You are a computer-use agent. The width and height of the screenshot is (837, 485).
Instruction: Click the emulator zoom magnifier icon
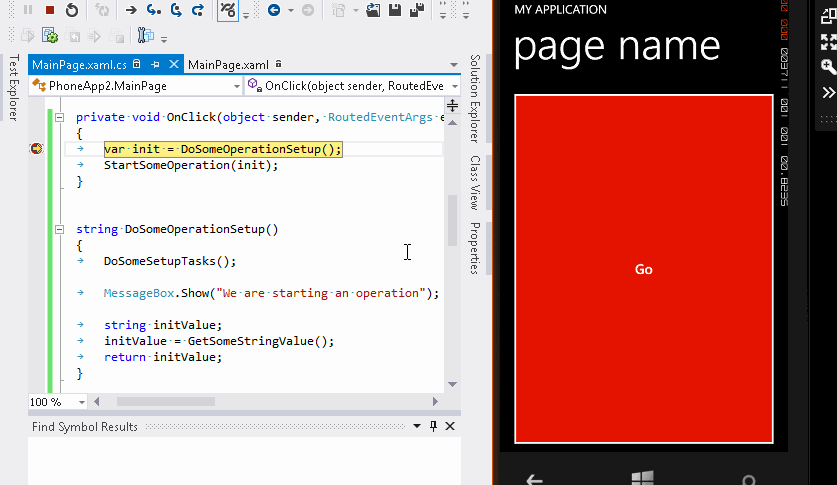(828, 67)
